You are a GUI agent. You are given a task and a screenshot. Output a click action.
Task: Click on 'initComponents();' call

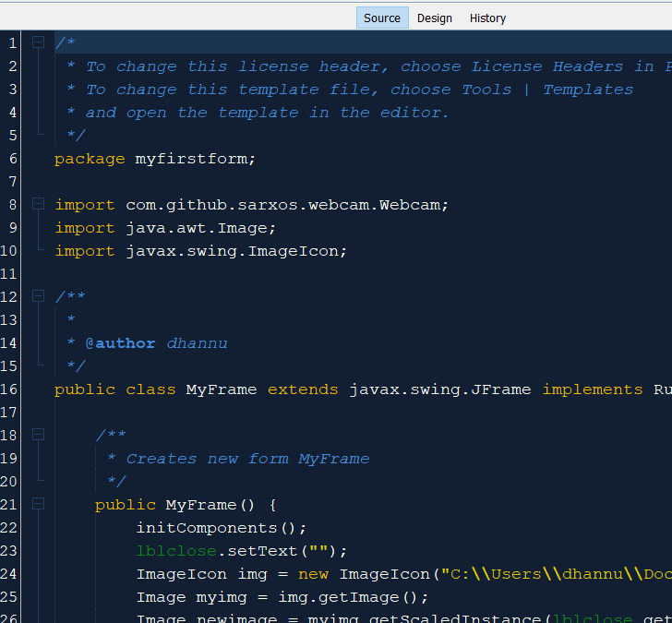[222, 528]
